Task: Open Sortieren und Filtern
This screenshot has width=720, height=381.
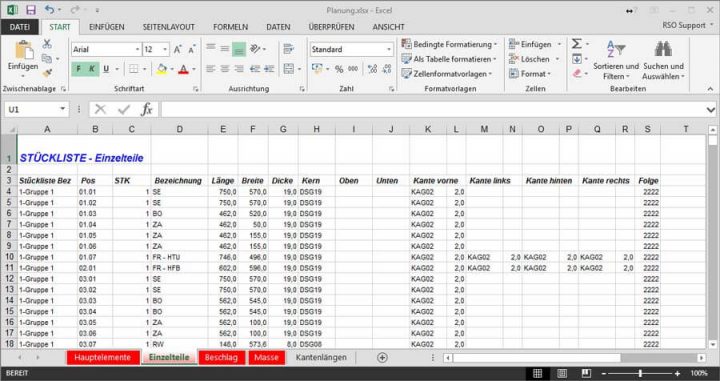Action: coord(616,60)
